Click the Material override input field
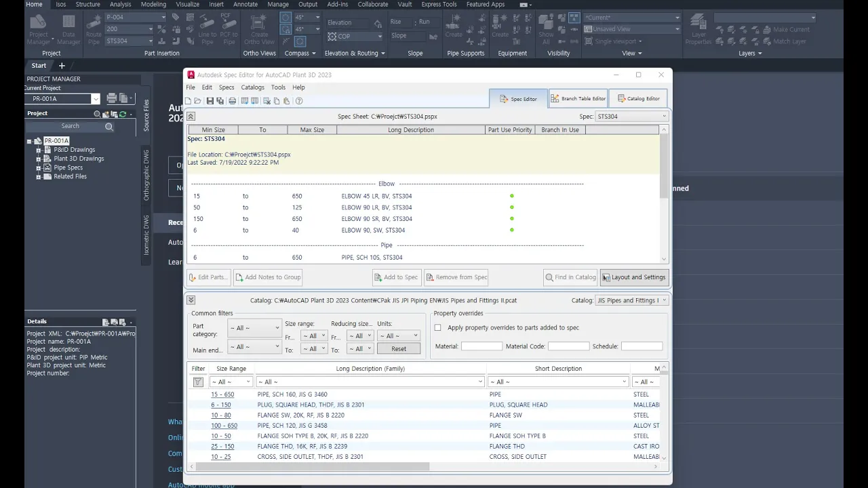 click(x=481, y=346)
